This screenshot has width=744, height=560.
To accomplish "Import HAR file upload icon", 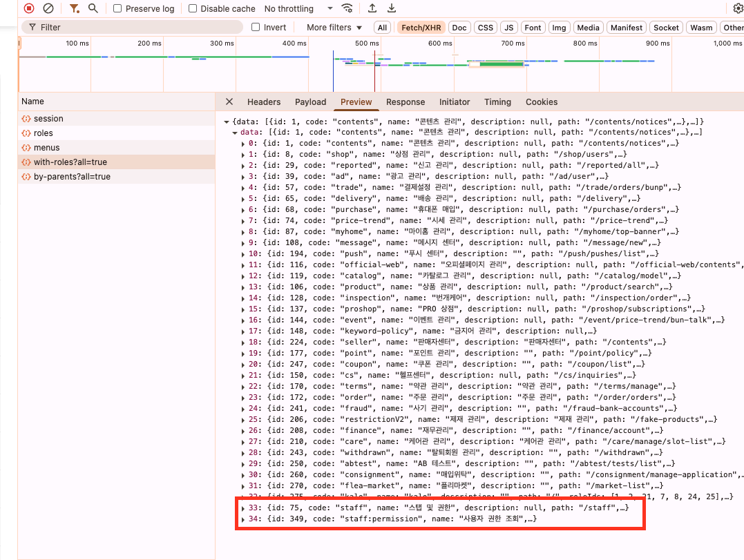I will pos(372,8).
